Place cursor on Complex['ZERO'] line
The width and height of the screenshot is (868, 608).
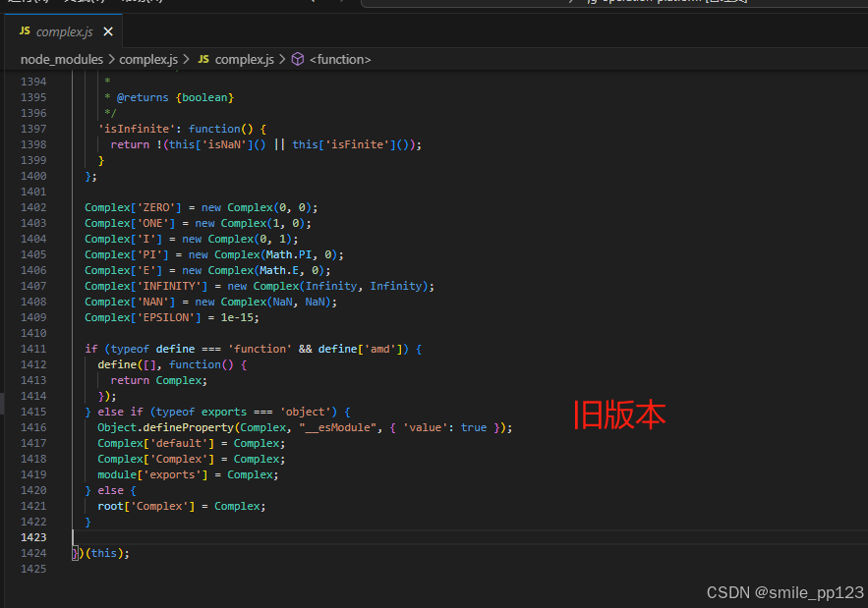coord(201,208)
